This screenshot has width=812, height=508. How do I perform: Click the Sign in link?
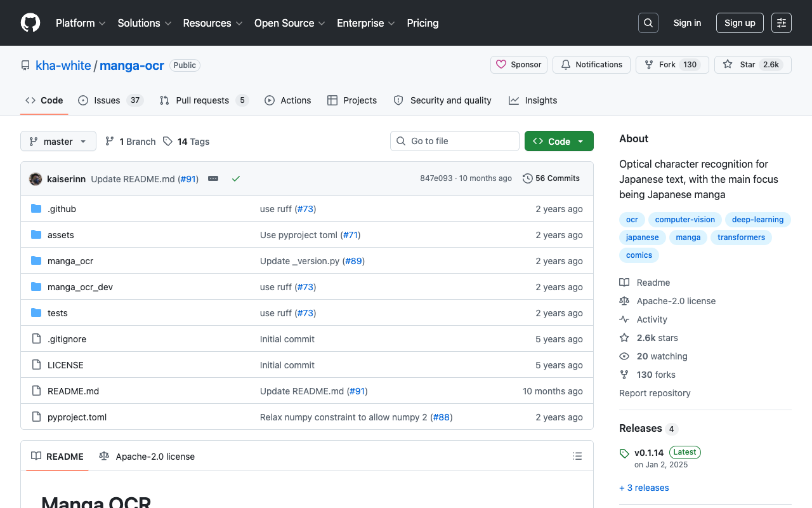687,23
